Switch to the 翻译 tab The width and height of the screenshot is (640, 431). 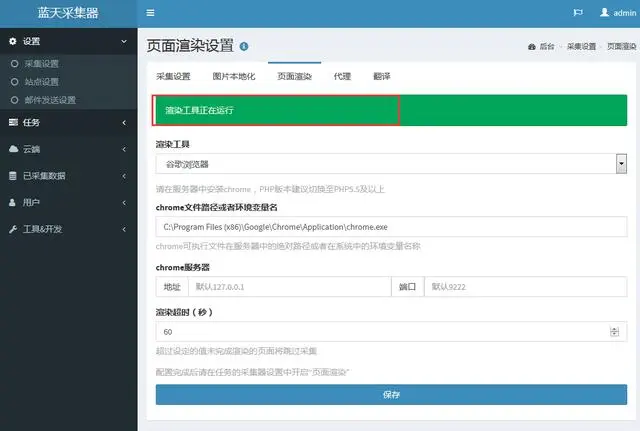point(382,76)
